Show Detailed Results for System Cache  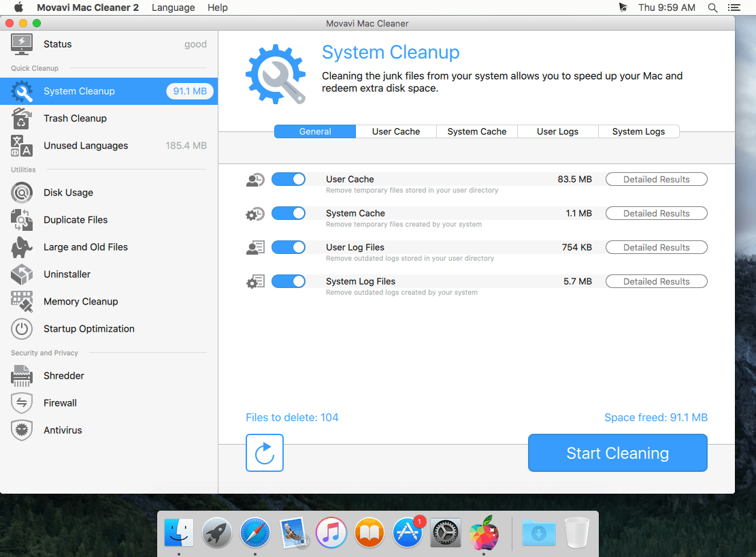[656, 213]
